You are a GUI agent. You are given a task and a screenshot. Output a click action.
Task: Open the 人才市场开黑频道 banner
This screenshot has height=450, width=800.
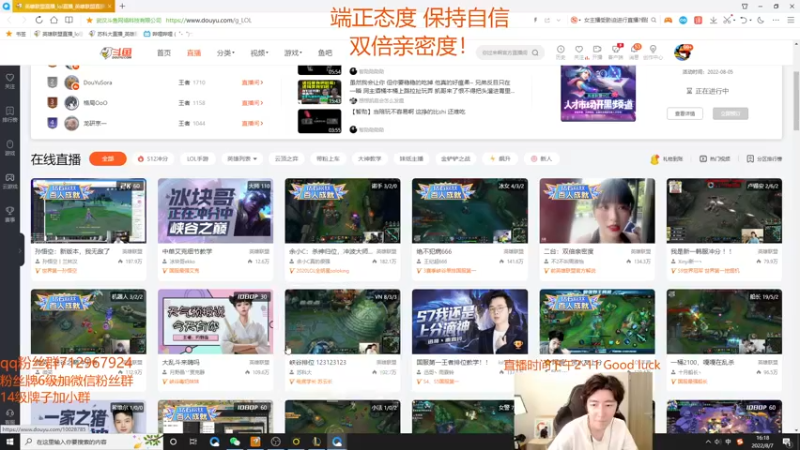[x=598, y=93]
